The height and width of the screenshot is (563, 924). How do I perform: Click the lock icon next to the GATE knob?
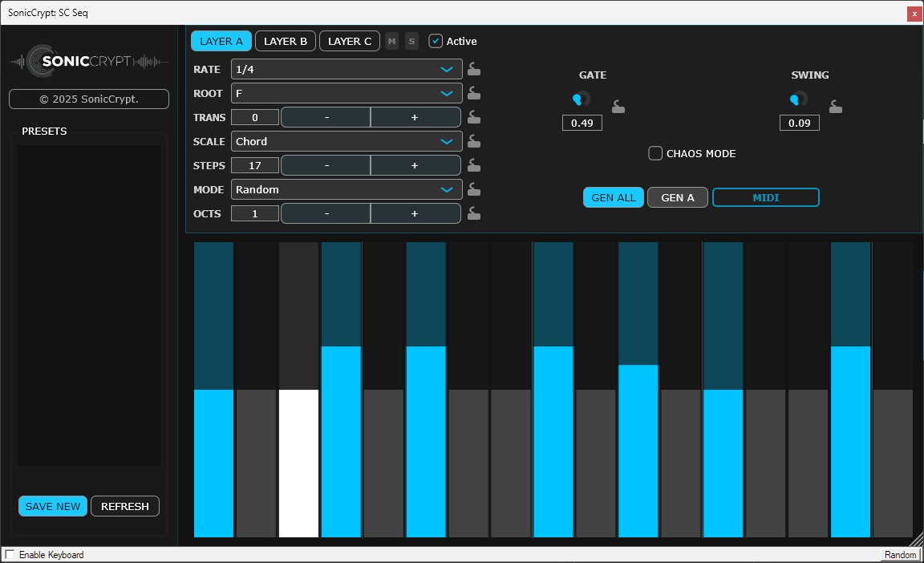[x=618, y=105]
